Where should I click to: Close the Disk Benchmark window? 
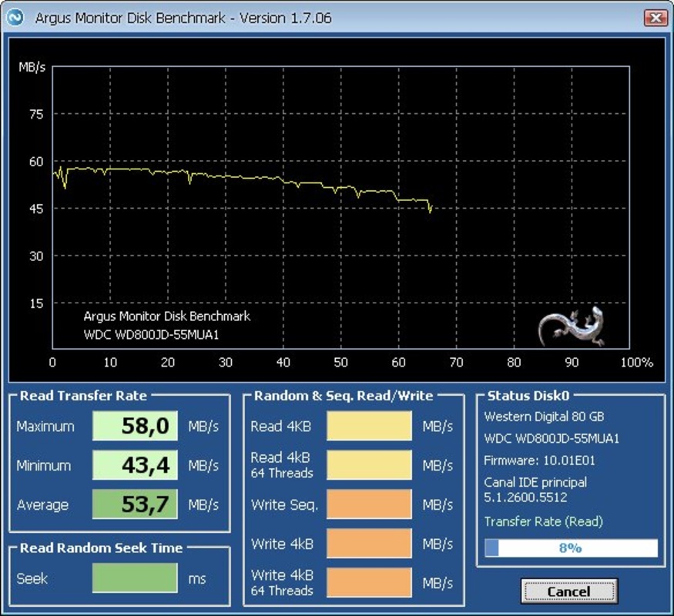[656, 18]
